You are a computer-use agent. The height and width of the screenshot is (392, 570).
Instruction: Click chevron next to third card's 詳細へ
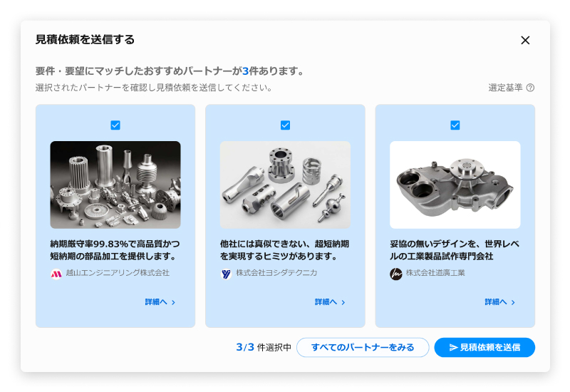513,302
